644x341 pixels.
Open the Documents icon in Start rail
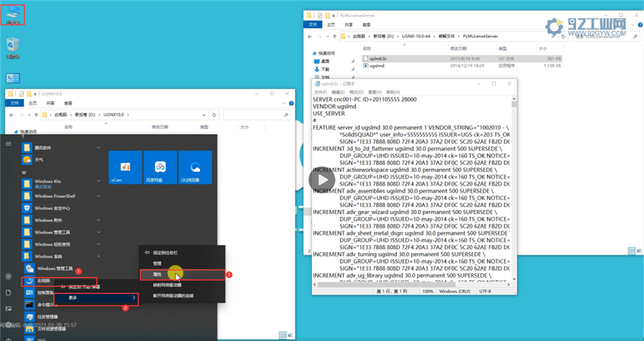click(x=8, y=292)
